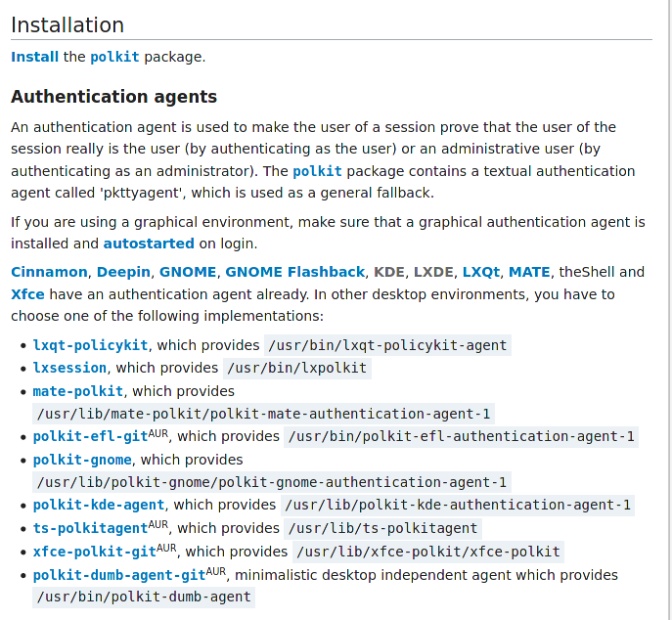This screenshot has height=620, width=672.
Task: Follow the lxsession package link
Action: coord(69,368)
